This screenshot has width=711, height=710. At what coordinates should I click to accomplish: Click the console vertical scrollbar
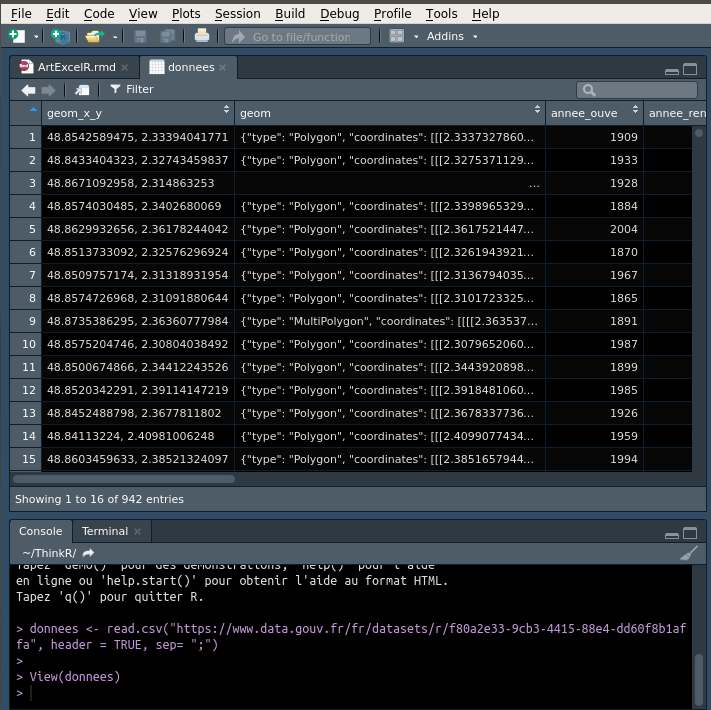click(699, 678)
